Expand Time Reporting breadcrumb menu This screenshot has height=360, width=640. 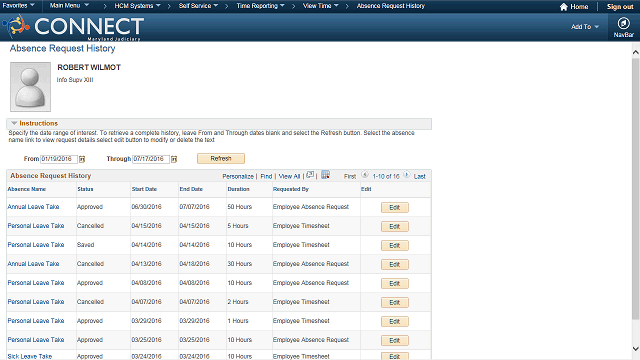[260, 6]
